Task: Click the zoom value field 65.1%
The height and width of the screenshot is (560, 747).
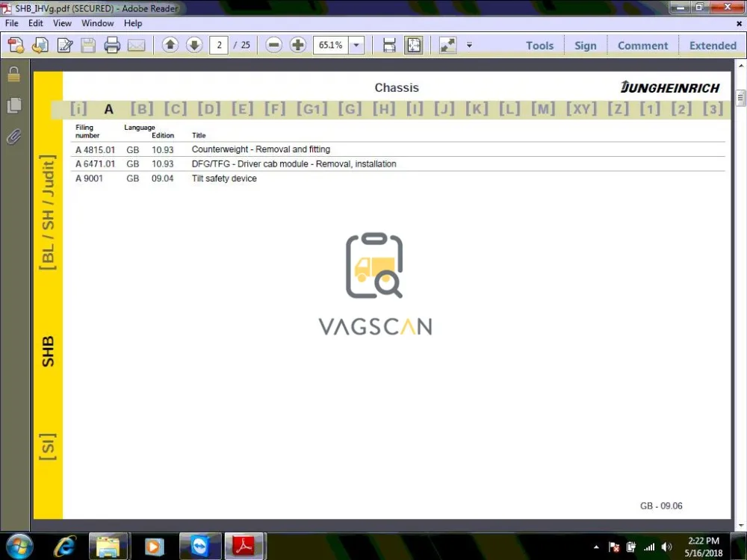Action: tap(331, 45)
